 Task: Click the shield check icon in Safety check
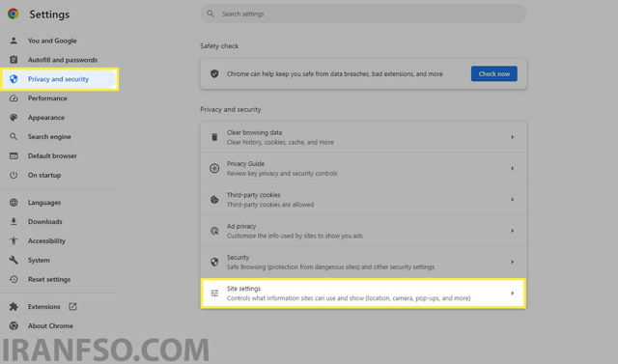(214, 73)
